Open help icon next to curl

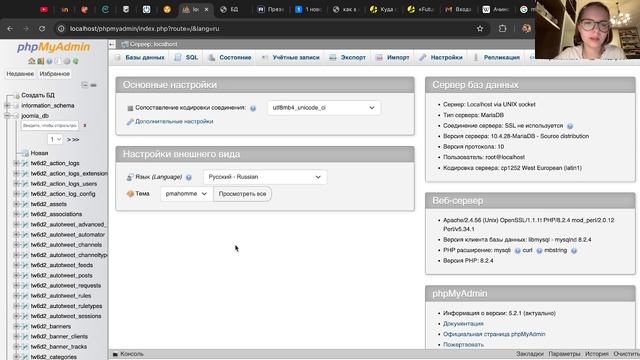click(x=539, y=251)
